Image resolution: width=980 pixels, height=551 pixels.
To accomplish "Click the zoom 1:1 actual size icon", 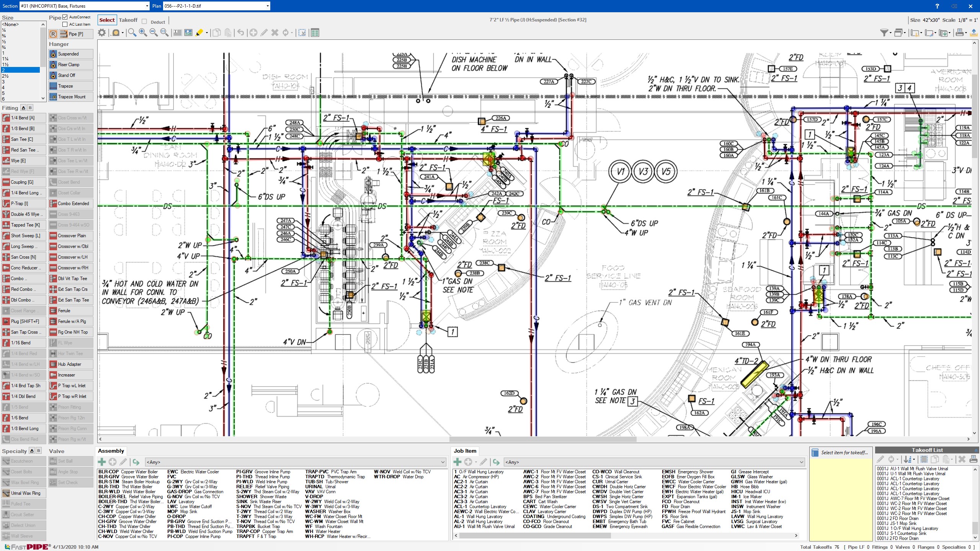I will pyautogui.click(x=164, y=33).
